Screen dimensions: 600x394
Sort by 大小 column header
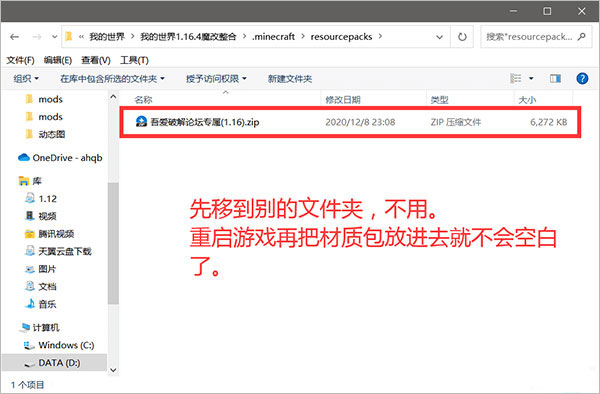[527, 100]
